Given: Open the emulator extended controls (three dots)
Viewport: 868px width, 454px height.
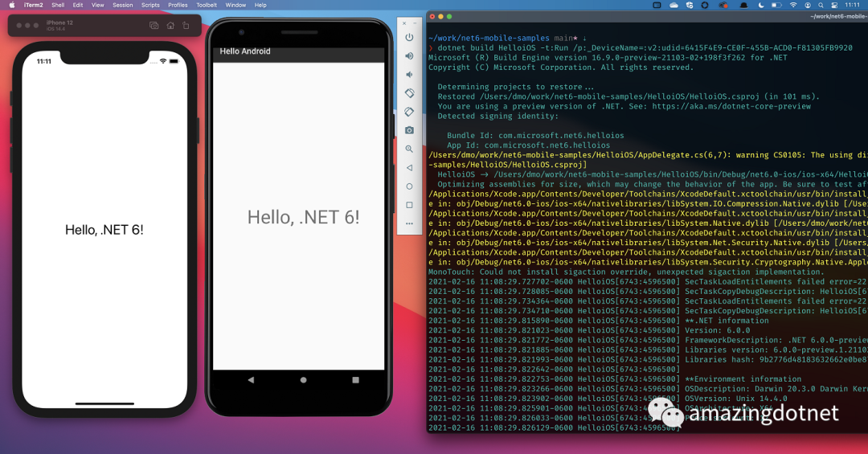Looking at the screenshot, I should click(x=409, y=223).
